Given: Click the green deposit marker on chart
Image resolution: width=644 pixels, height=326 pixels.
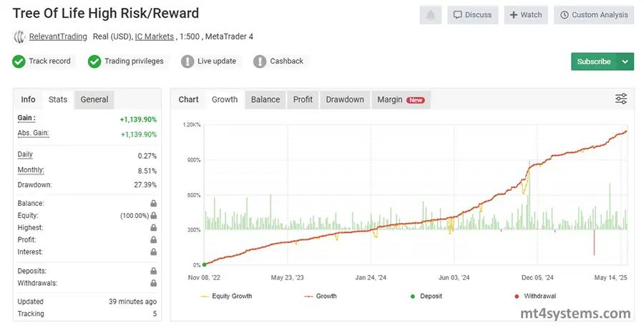Looking at the screenshot, I should [205, 265].
